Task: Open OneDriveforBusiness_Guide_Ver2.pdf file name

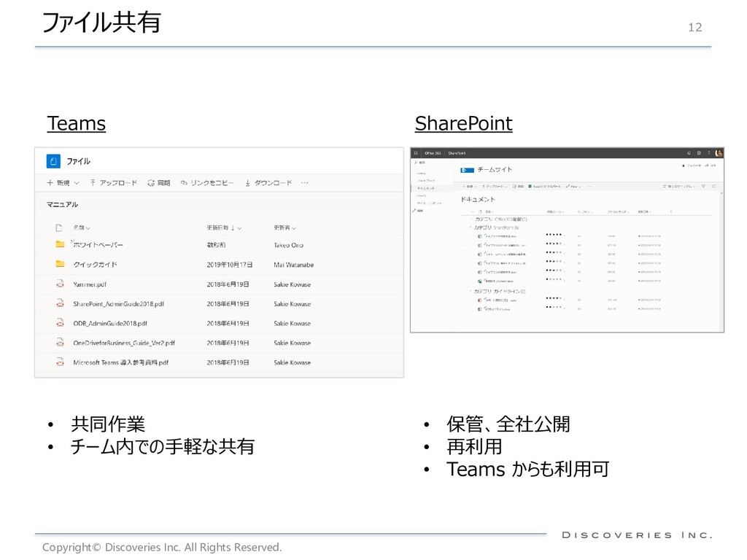Action: pos(124,343)
